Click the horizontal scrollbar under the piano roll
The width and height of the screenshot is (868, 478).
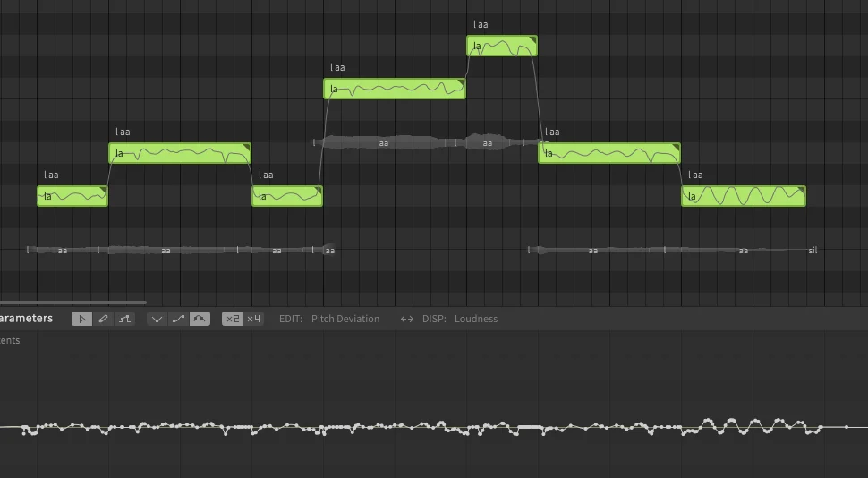coord(73,303)
